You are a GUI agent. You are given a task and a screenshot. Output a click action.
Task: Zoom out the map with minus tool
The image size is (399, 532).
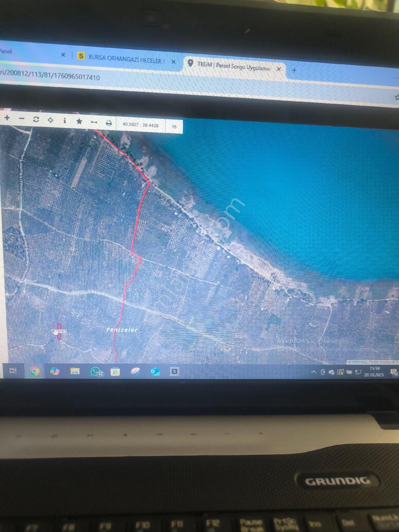[22, 119]
